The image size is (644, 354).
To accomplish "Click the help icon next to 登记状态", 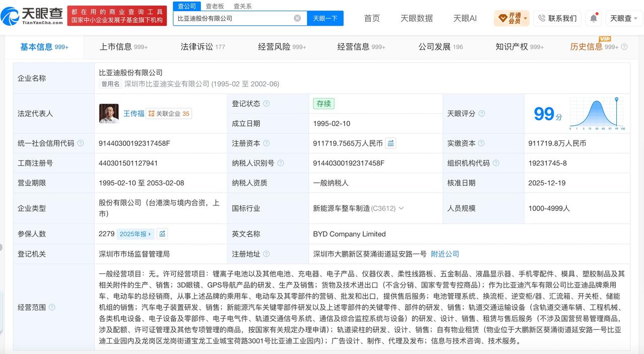I will (x=266, y=104).
